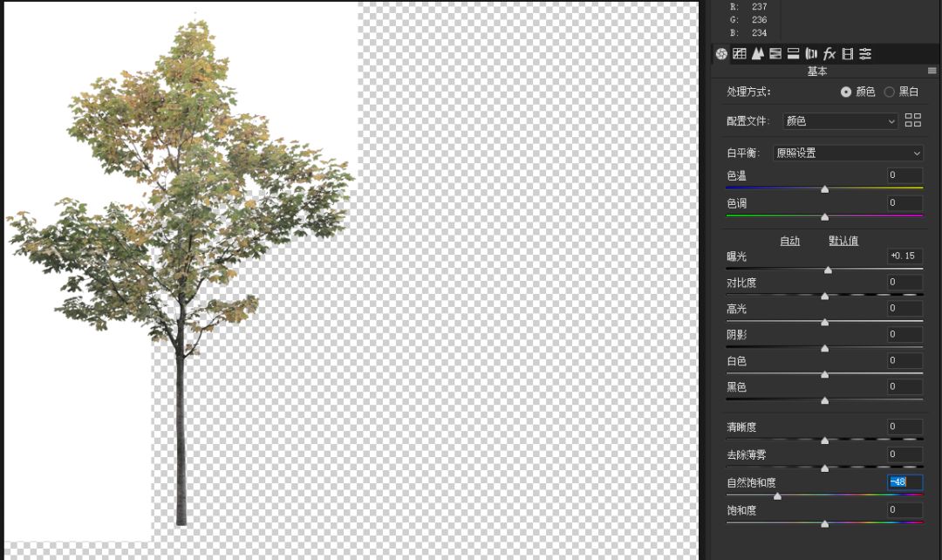
Task: Open the fx Effects tab
Action: [x=829, y=54]
